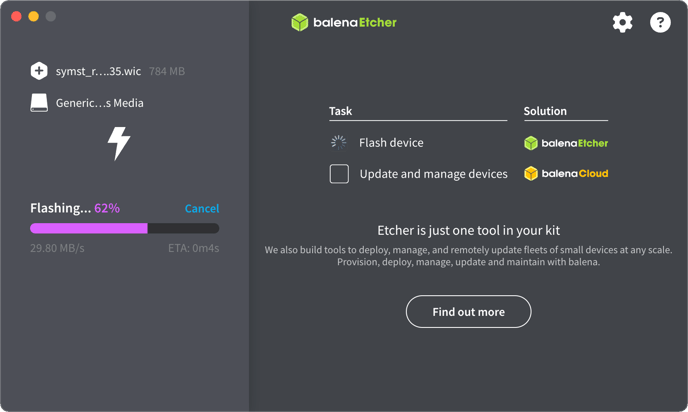Cancel the flashing process
This screenshot has height=412, width=688.
202,208
